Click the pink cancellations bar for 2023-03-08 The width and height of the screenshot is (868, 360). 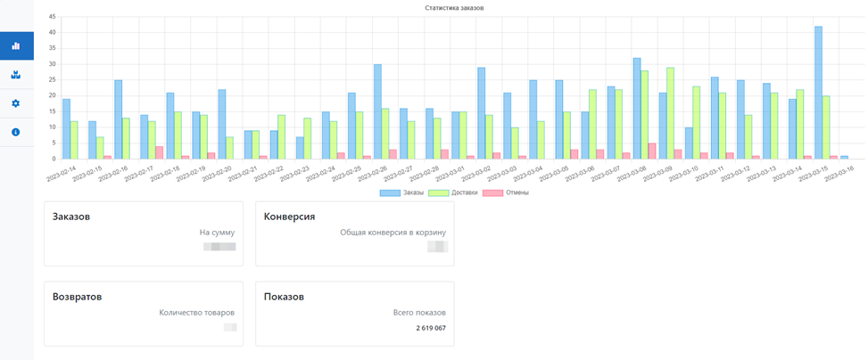coord(652,151)
